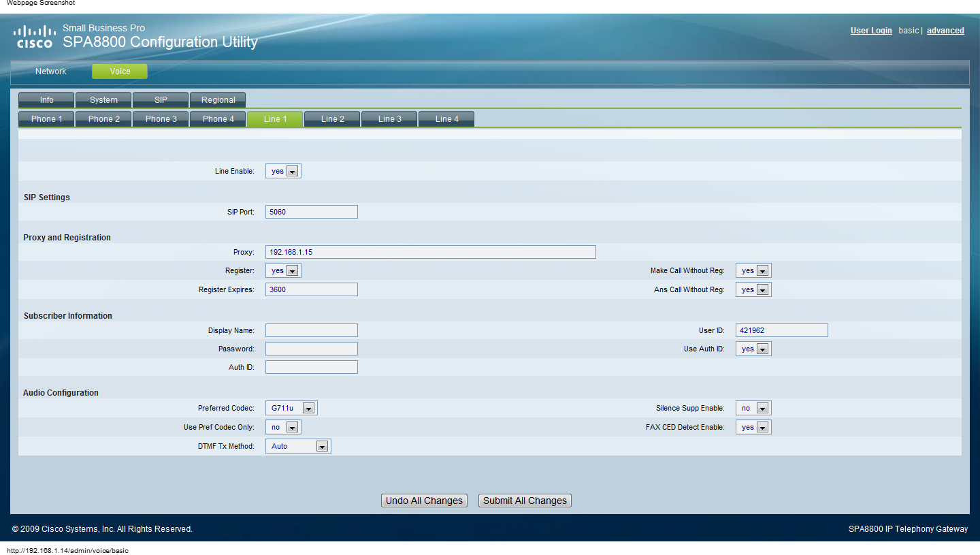Select the Phone 1 tab
Viewport: 980px width, 555px height.
pyautogui.click(x=46, y=119)
